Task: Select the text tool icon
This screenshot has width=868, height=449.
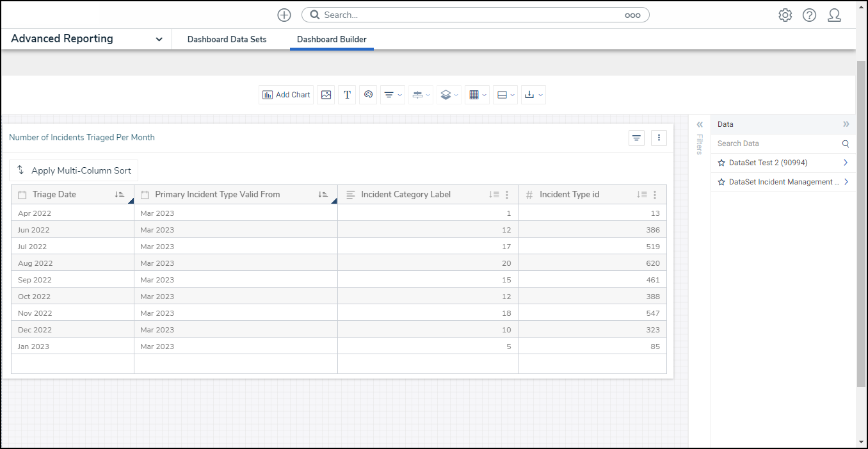Action: 347,95
